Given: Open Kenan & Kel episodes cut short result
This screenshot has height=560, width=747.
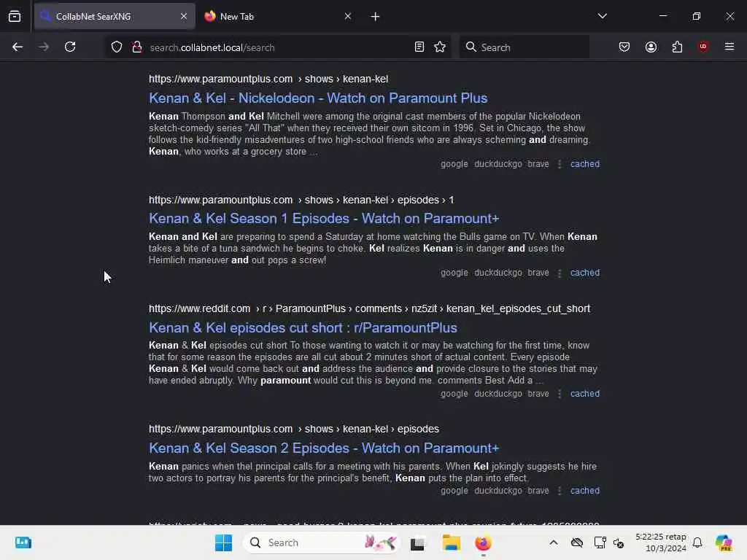Looking at the screenshot, I should point(303,327).
